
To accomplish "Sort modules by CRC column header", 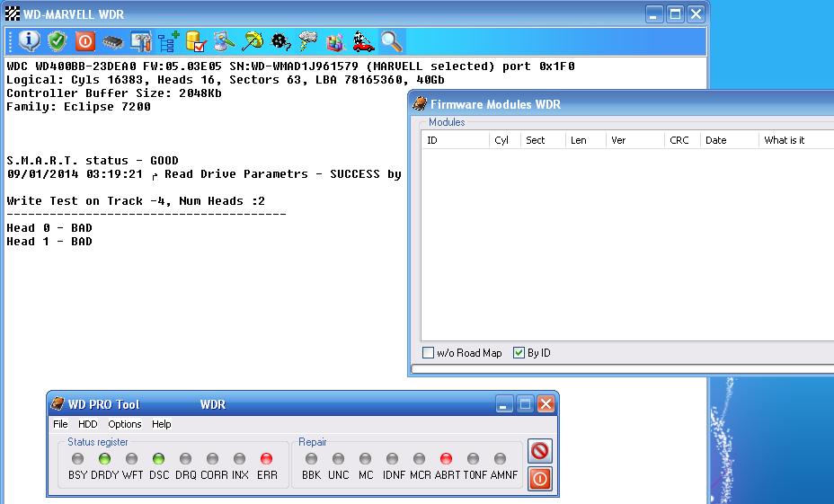I will coord(682,140).
